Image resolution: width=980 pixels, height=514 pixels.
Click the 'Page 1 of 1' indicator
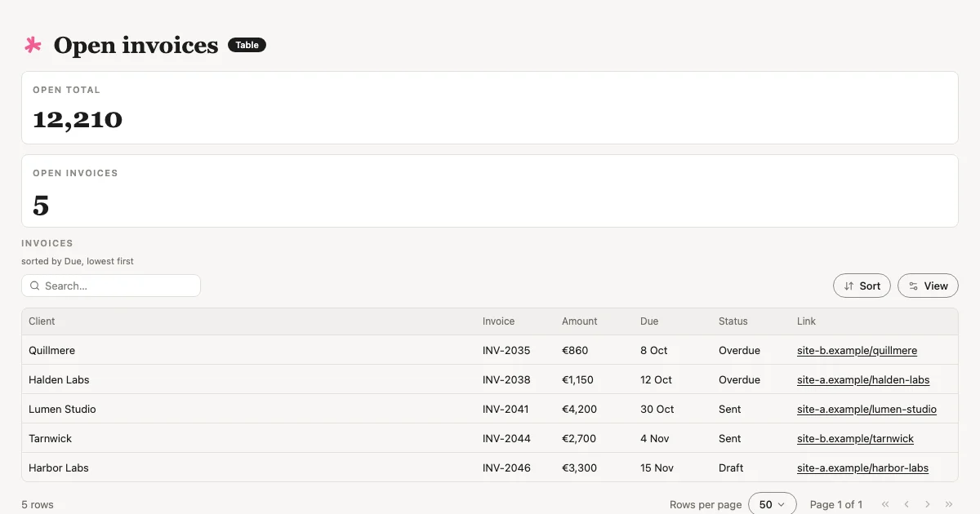(836, 504)
